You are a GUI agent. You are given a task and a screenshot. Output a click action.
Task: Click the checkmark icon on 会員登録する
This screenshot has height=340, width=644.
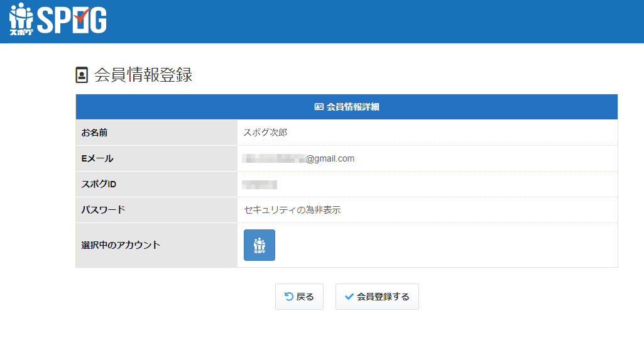349,297
